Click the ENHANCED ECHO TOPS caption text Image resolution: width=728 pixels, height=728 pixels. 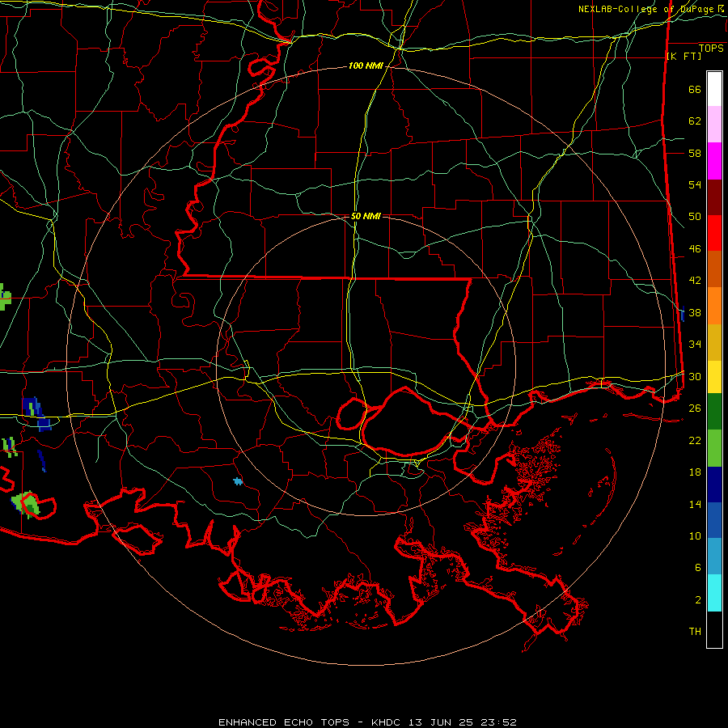pos(284,722)
